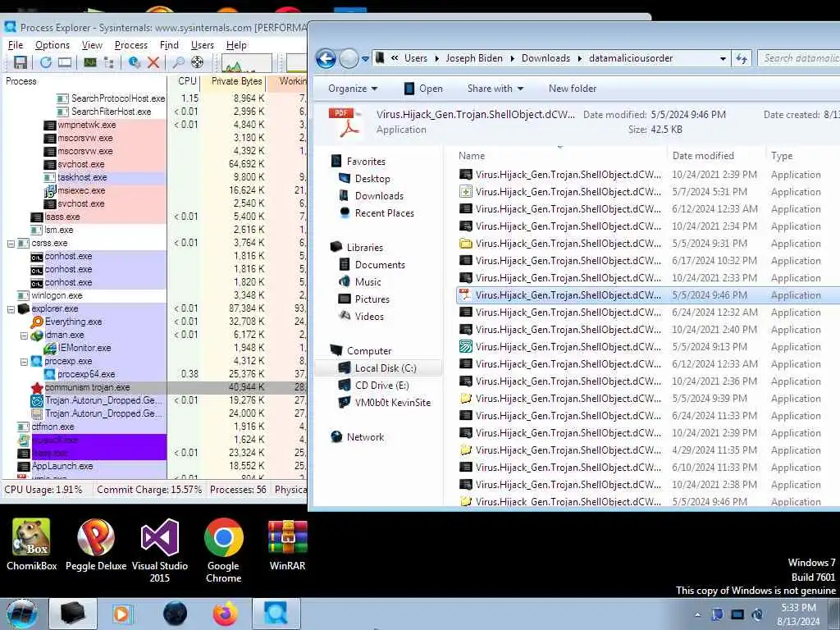The image size is (840, 630).
Task: Sort by the Private Bytes column header
Action: pos(234,81)
